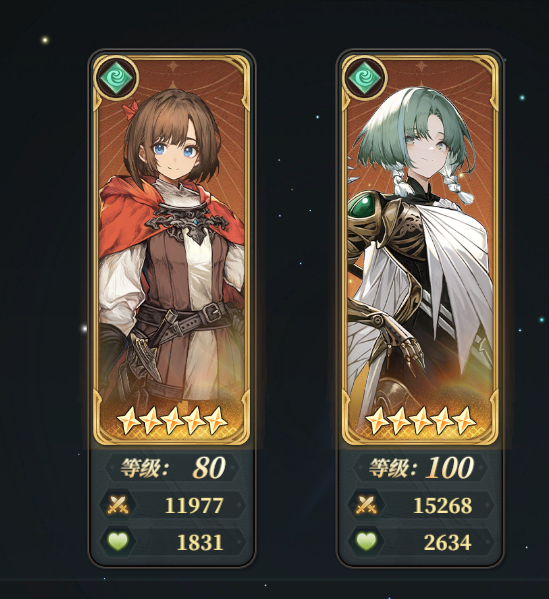This screenshot has width=549, height=599.
Task: Click the attack value 11977
Action: (x=194, y=506)
